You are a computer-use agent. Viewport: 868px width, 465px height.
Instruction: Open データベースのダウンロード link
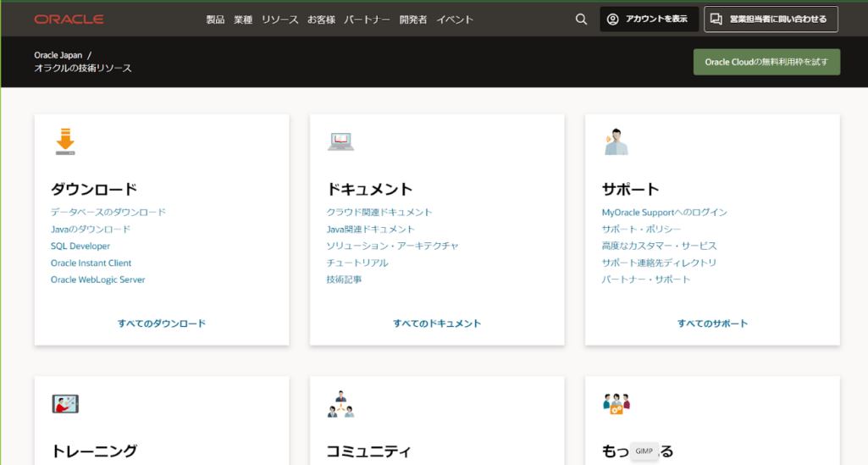tap(108, 212)
